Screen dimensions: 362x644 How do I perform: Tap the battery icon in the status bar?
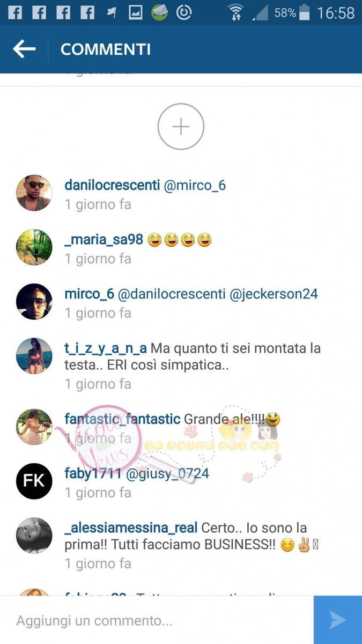pyautogui.click(x=305, y=12)
